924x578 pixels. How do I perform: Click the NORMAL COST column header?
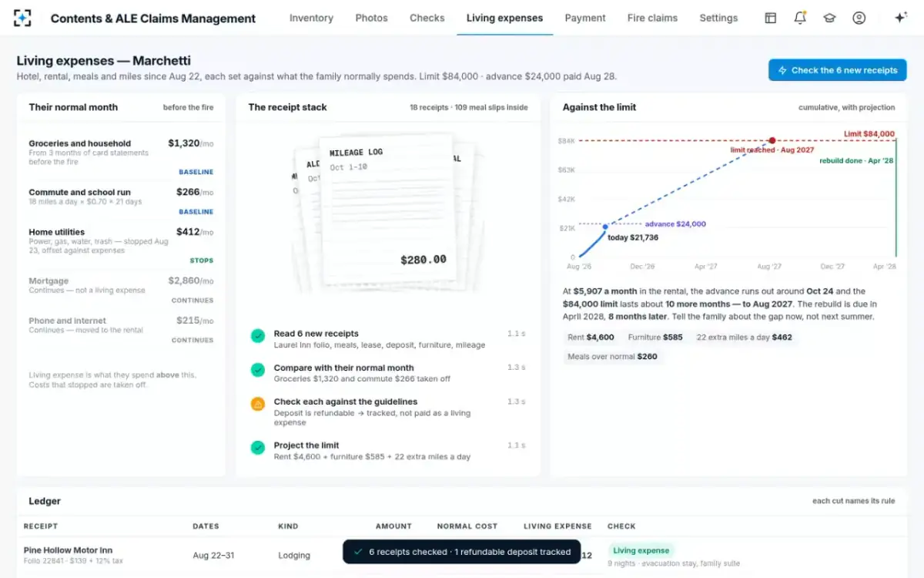467,526
